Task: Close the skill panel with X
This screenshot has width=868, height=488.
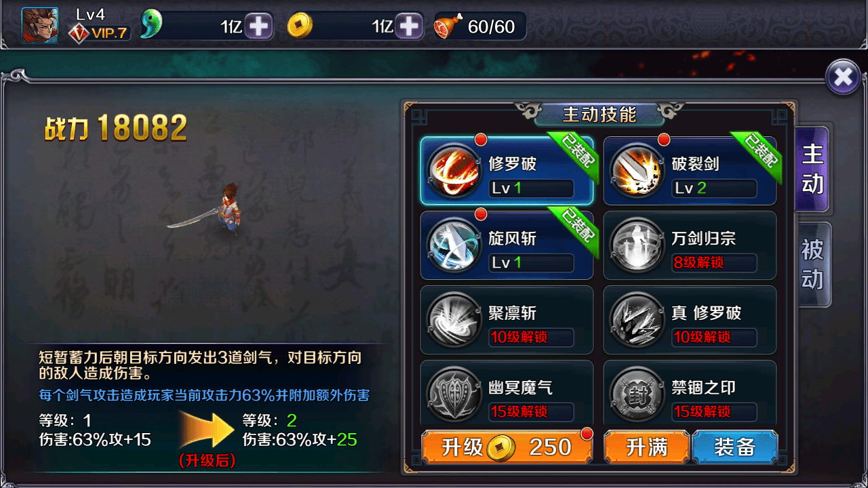Action: pyautogui.click(x=843, y=77)
